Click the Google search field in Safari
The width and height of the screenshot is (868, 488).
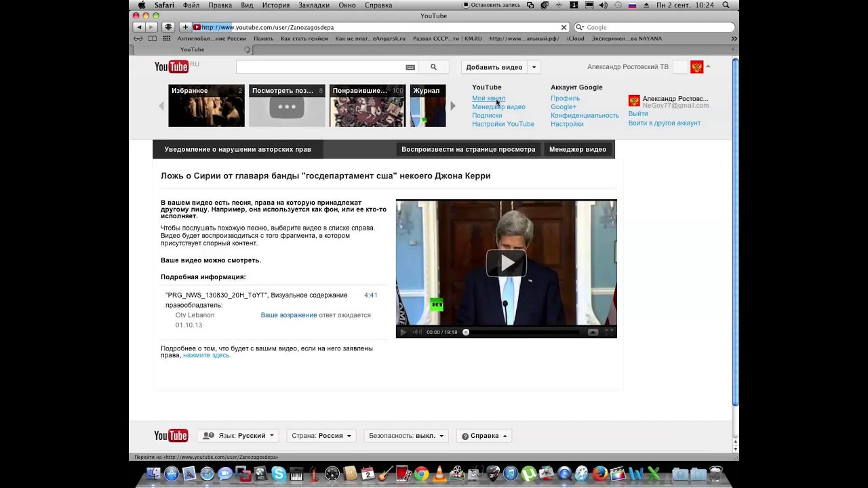click(654, 27)
